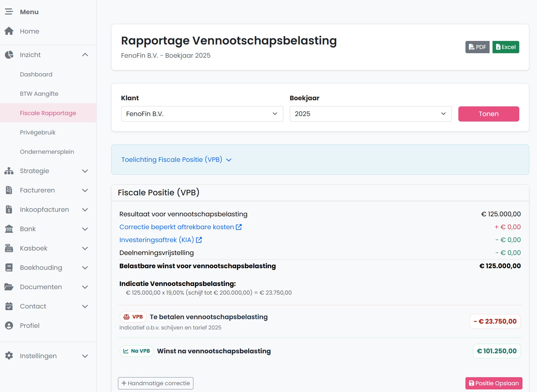Expand the Facturen chevron in sidebar
Viewport: 537px width, 392px height.
click(85, 190)
